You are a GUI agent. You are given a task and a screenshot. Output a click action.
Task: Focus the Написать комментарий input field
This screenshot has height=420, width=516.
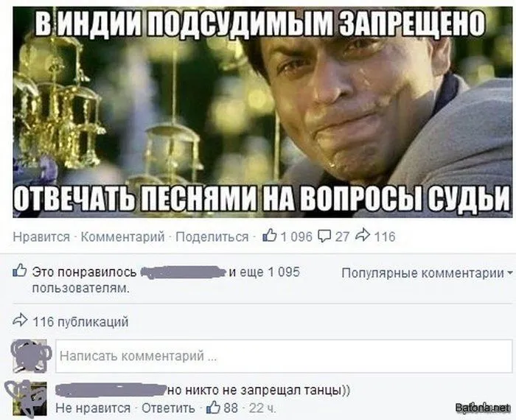[x=284, y=356]
